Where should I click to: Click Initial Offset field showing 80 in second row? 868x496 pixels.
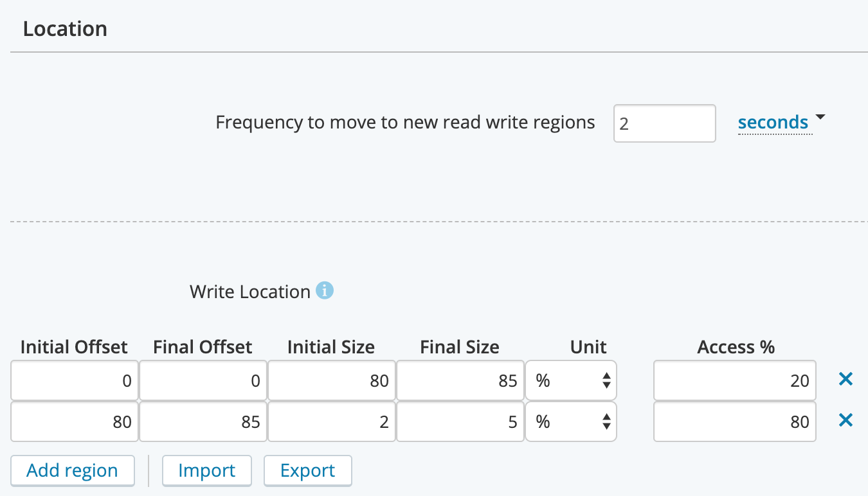point(75,422)
